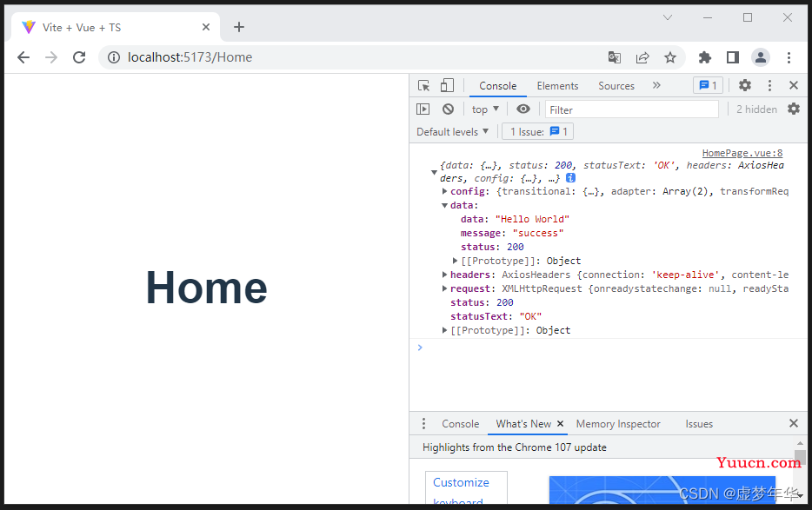Open the top JavaScript context dropdown
812x510 pixels.
pos(485,109)
